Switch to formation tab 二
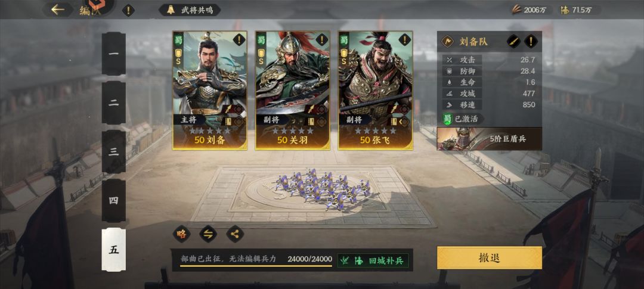The width and height of the screenshot is (644, 289). 114,102
